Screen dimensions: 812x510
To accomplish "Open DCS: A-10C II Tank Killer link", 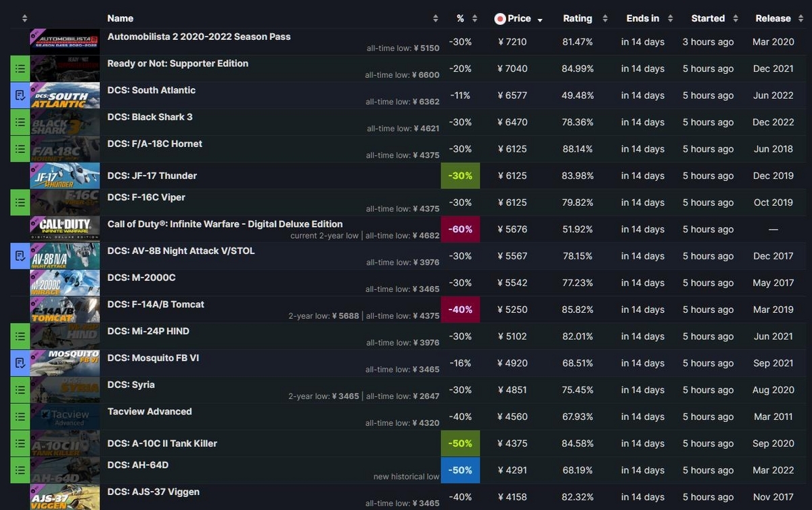I will tap(162, 444).
